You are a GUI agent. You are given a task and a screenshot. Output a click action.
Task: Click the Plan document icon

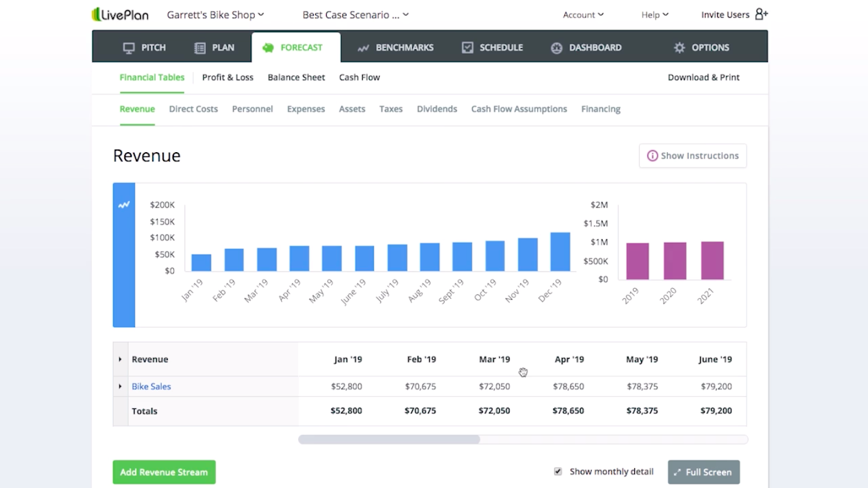point(200,48)
